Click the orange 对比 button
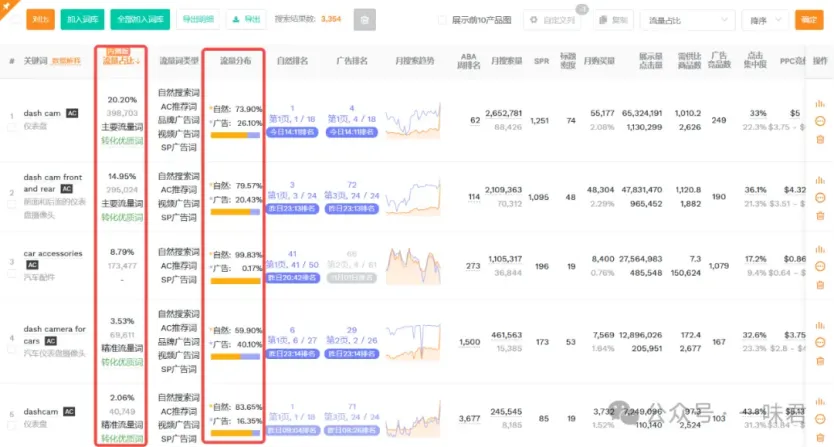The width and height of the screenshot is (835, 448). tap(40, 19)
